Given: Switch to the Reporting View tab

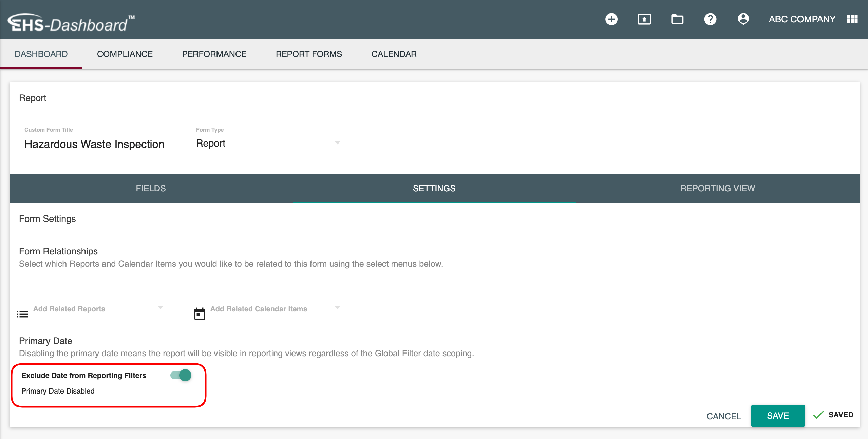Looking at the screenshot, I should [x=717, y=188].
